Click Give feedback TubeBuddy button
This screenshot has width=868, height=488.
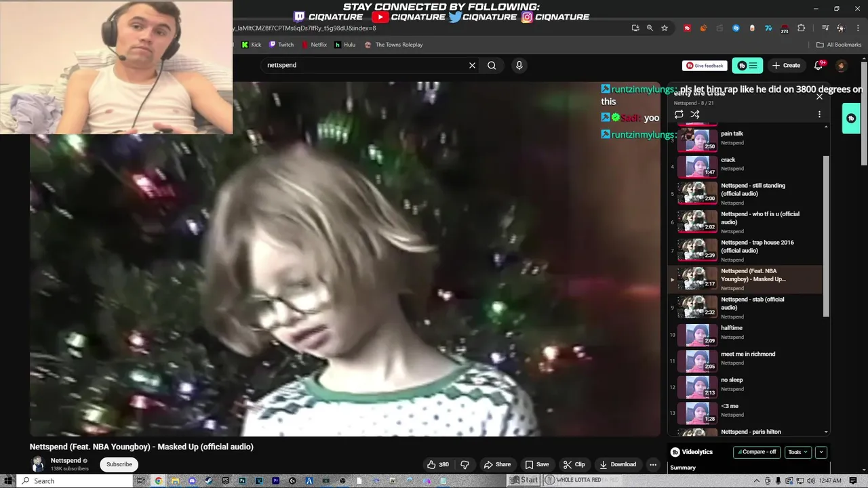pyautogui.click(x=705, y=66)
